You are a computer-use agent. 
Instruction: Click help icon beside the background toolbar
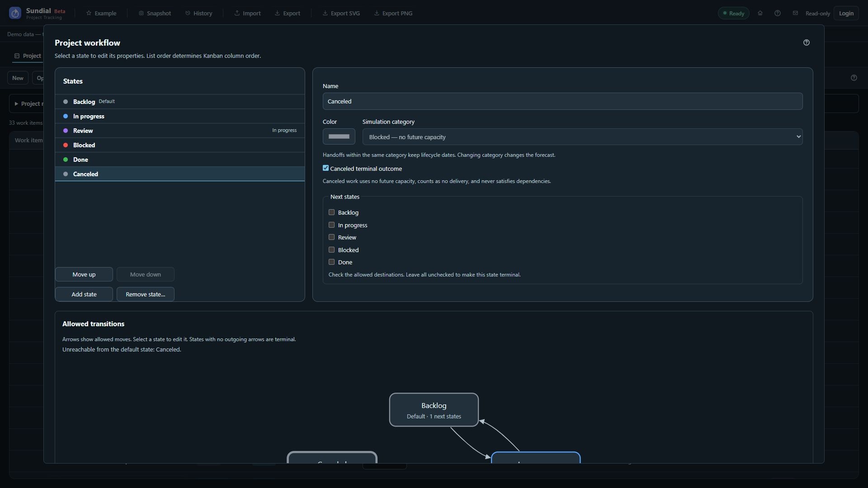pos(854,78)
